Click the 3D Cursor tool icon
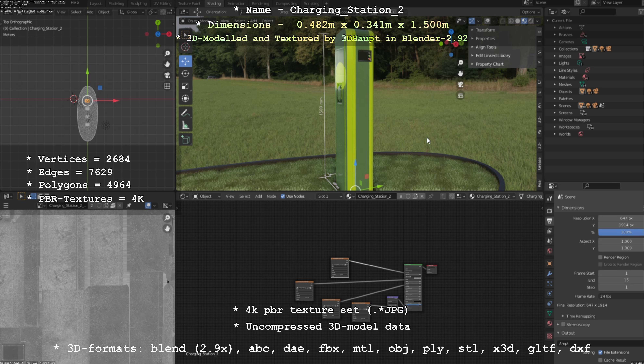Screen dimensions: 644x364 (x=185, y=47)
